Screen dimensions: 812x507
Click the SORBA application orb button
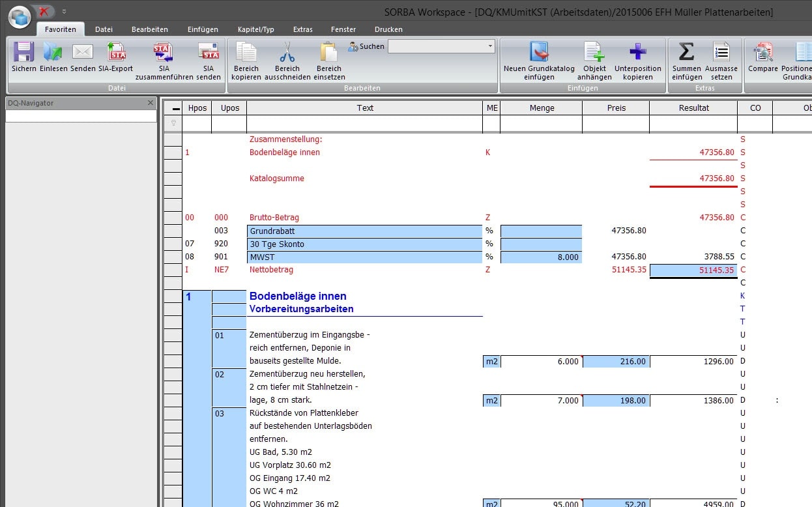[x=20, y=16]
